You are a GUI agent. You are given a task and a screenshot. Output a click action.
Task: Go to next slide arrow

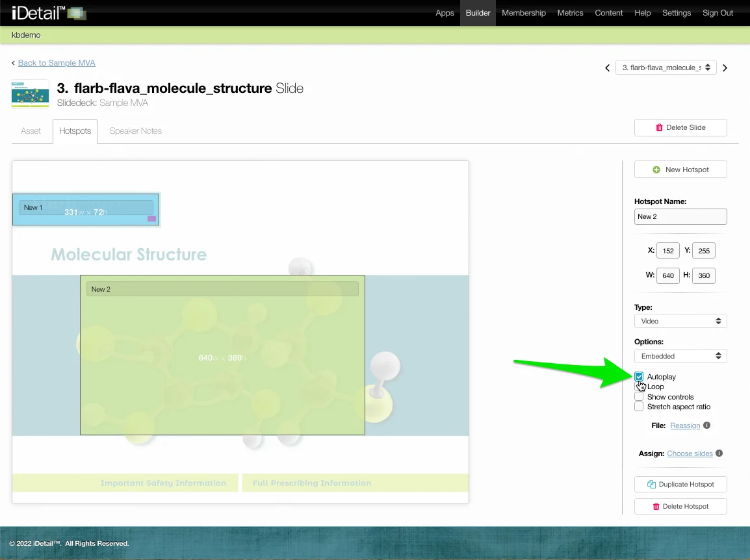[x=725, y=68]
